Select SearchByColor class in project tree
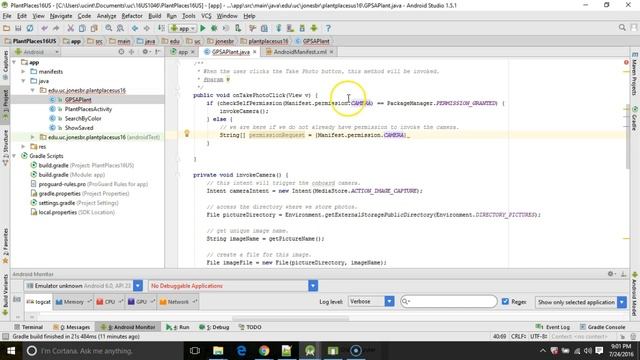 click(x=83, y=118)
